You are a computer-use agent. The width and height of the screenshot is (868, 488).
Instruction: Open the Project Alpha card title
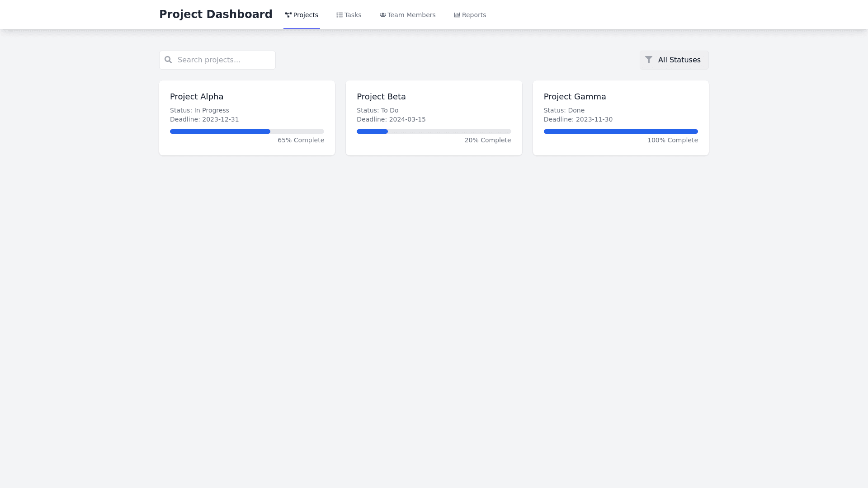pos(197,97)
